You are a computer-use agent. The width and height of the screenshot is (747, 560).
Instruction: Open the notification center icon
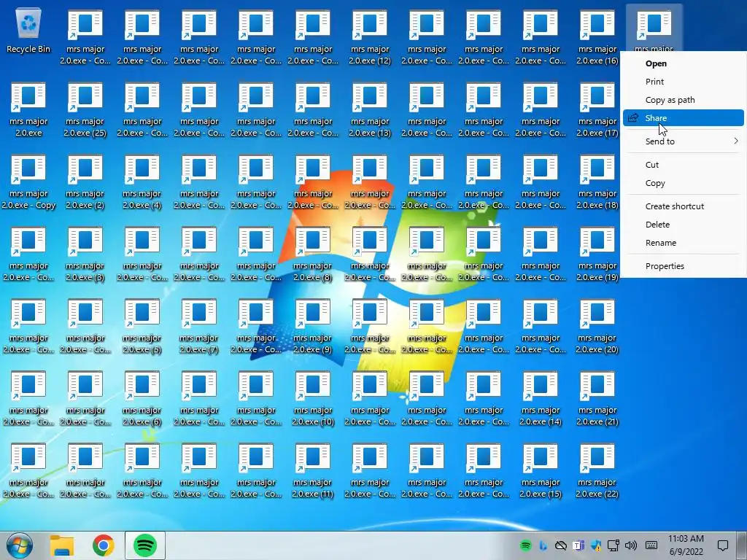723,545
